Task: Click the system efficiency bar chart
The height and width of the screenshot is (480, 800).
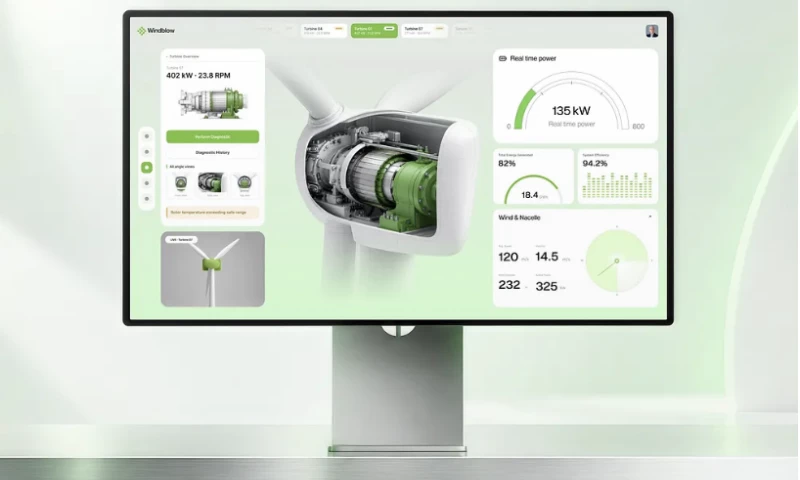Action: pos(617,185)
